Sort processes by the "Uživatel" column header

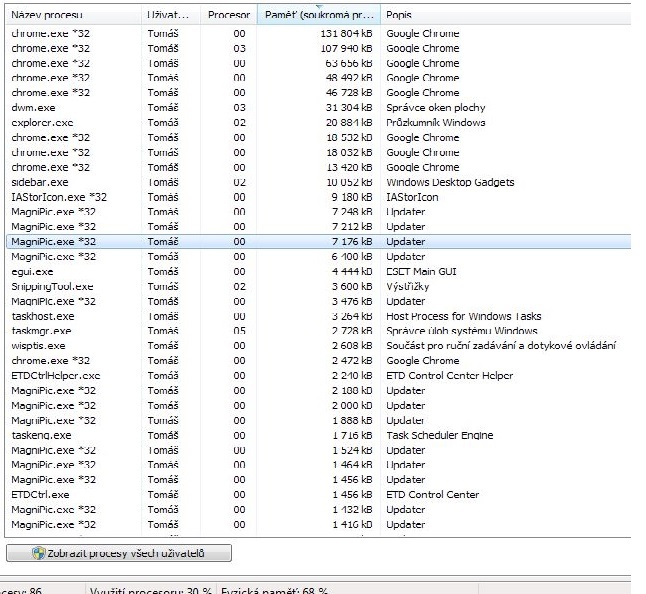pyautogui.click(x=168, y=16)
